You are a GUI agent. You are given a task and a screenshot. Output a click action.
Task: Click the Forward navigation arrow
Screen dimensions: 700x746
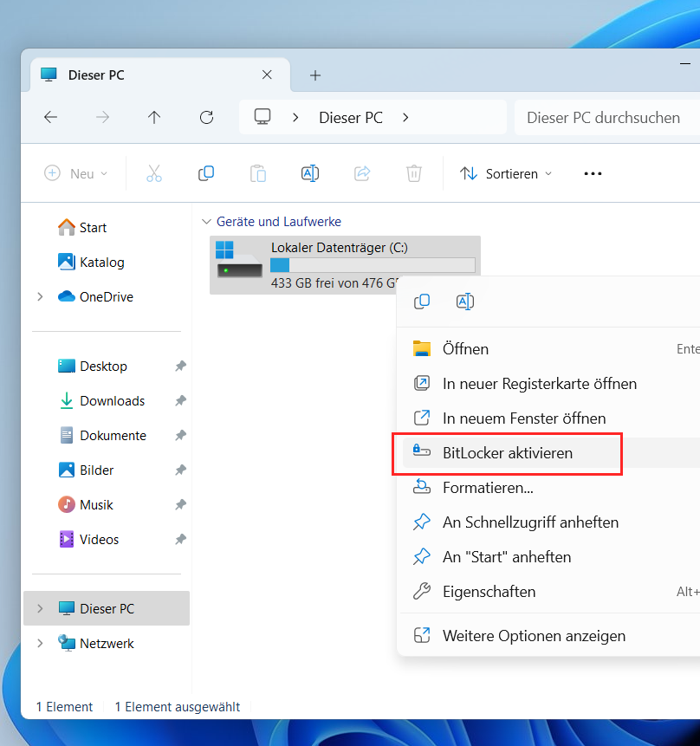(x=102, y=117)
